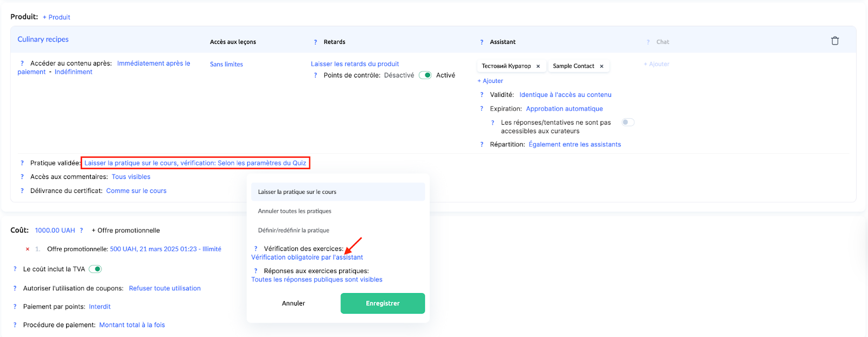Open the Culinary recipes product link
Viewport: 868px width, 337px height.
click(x=43, y=40)
